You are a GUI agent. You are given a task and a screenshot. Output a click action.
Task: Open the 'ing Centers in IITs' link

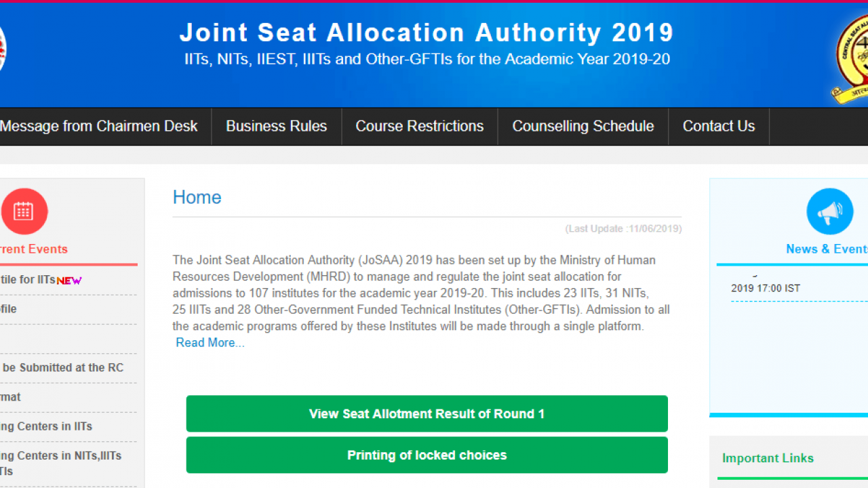(x=46, y=426)
